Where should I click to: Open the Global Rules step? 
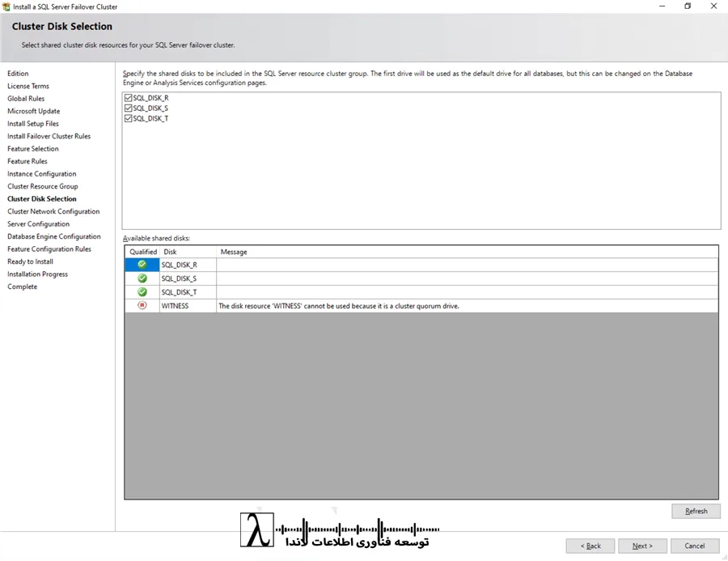tap(26, 99)
